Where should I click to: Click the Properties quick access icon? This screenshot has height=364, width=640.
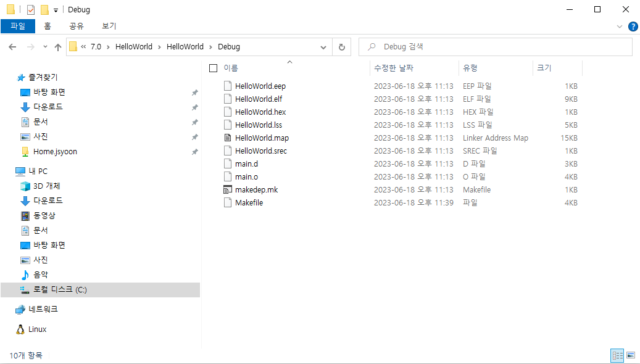point(31,9)
